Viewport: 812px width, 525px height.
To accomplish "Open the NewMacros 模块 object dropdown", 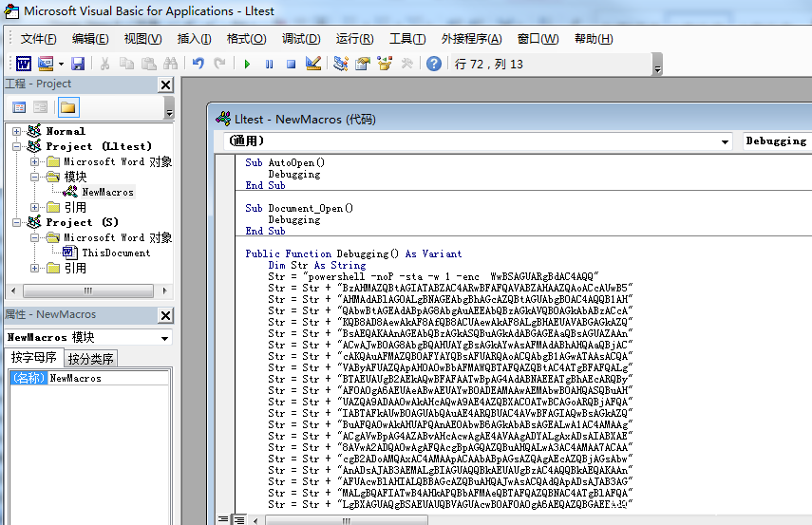I will point(164,338).
